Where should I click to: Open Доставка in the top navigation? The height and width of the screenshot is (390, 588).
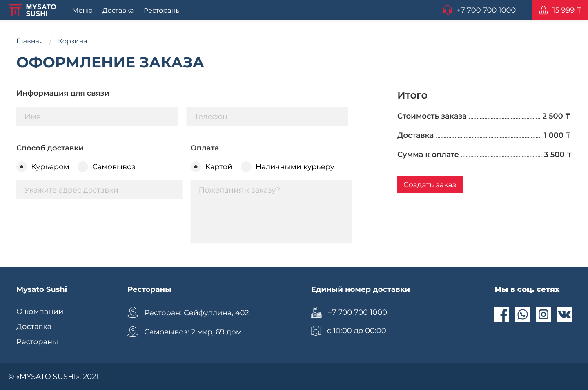click(118, 10)
